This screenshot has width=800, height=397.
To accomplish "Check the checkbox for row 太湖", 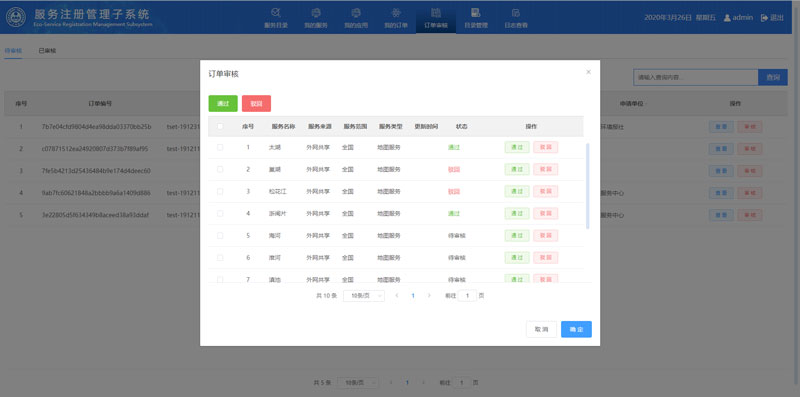I will coord(220,147).
